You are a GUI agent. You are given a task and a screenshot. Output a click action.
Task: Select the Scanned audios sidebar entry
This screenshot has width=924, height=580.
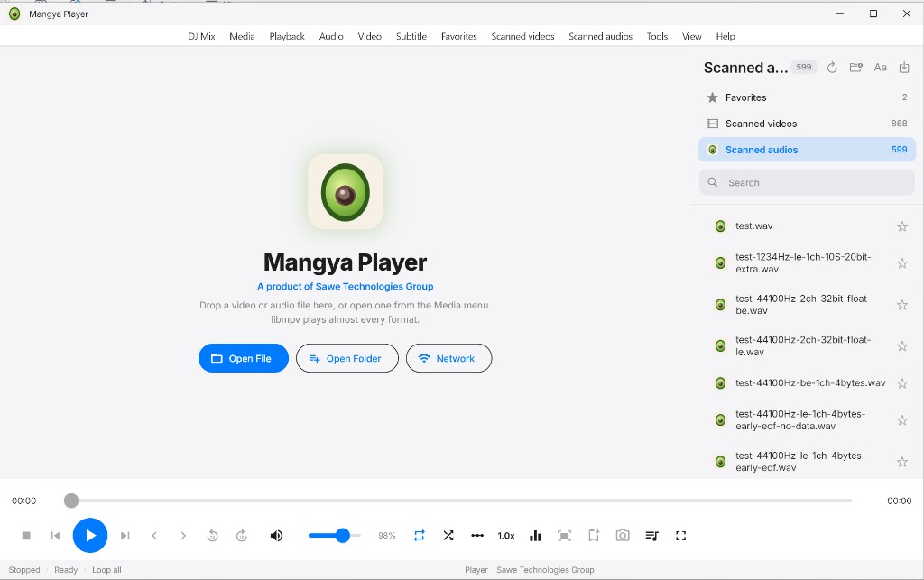click(x=807, y=150)
